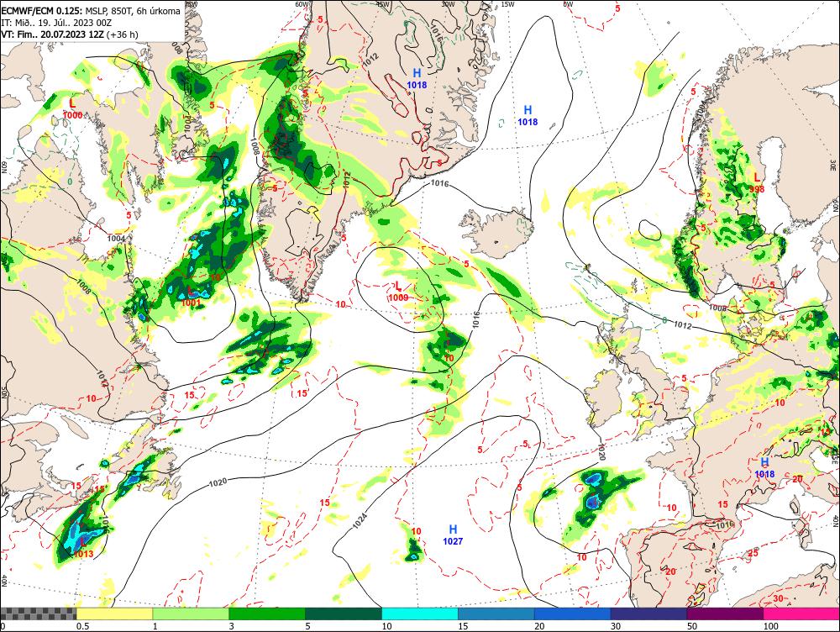840x632 pixels.
Task: Click the 'L 998' low over Finland
Action: [757, 182]
